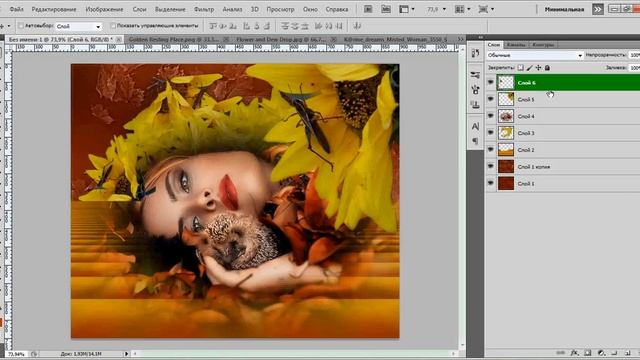Open the Character panel icon (A)
The height and width of the screenshot is (360, 640).
pos(475,127)
